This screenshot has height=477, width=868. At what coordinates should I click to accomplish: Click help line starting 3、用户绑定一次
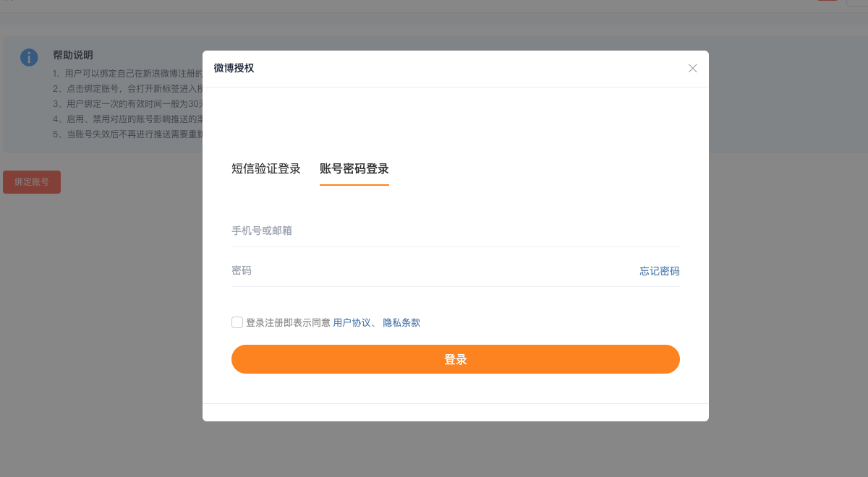click(127, 104)
